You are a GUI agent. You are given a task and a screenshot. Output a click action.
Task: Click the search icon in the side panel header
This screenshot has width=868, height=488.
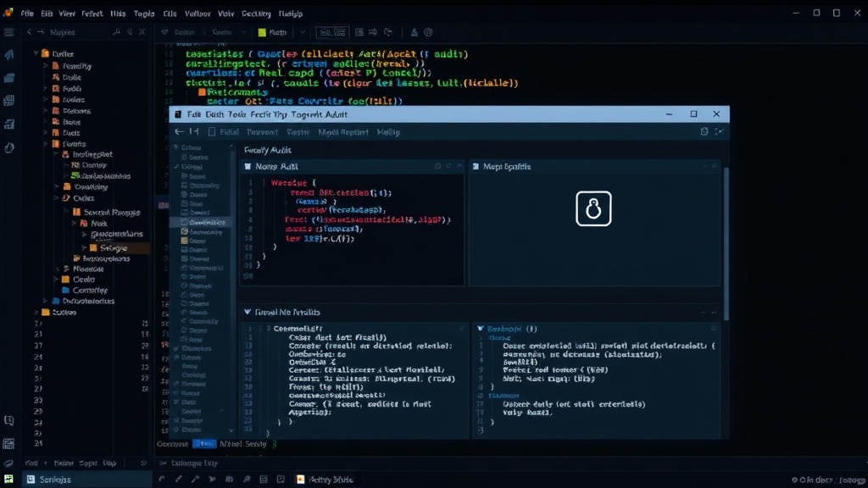pyautogui.click(x=116, y=32)
